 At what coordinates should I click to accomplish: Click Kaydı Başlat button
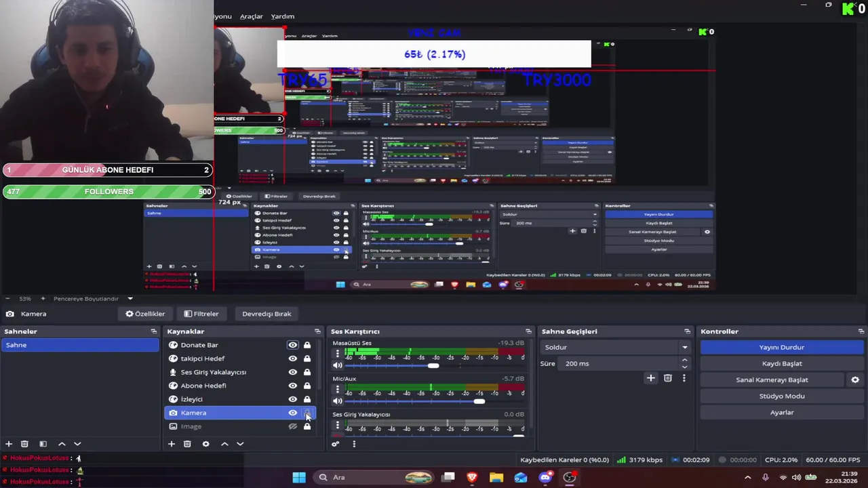click(x=781, y=363)
